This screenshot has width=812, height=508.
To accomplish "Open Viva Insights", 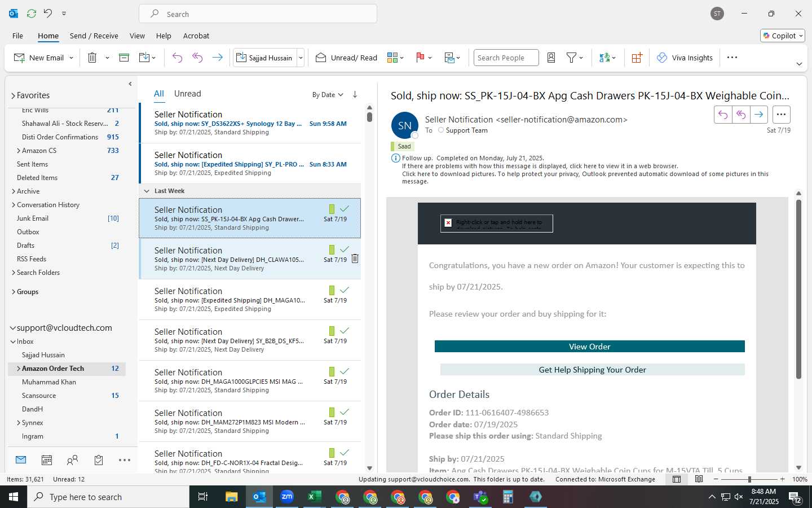I will 685,58.
